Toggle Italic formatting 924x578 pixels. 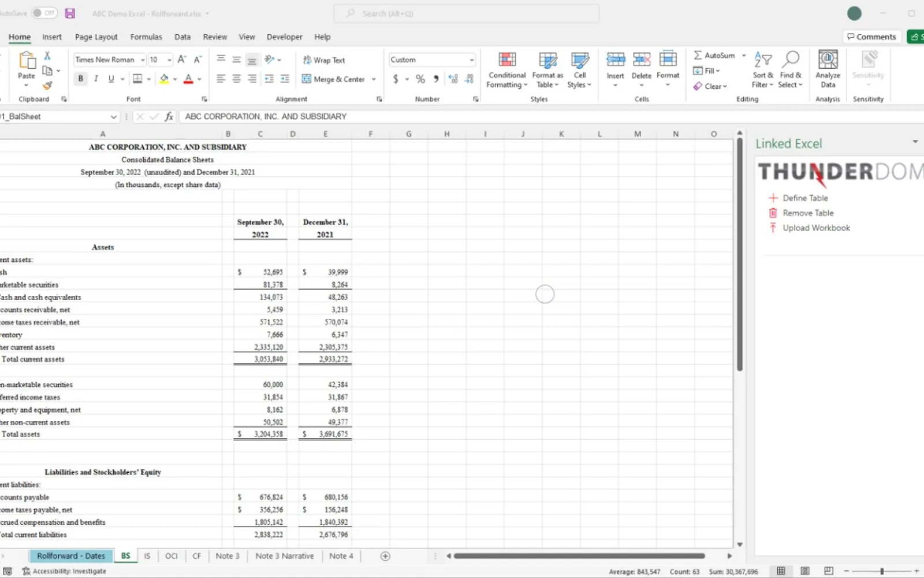96,79
